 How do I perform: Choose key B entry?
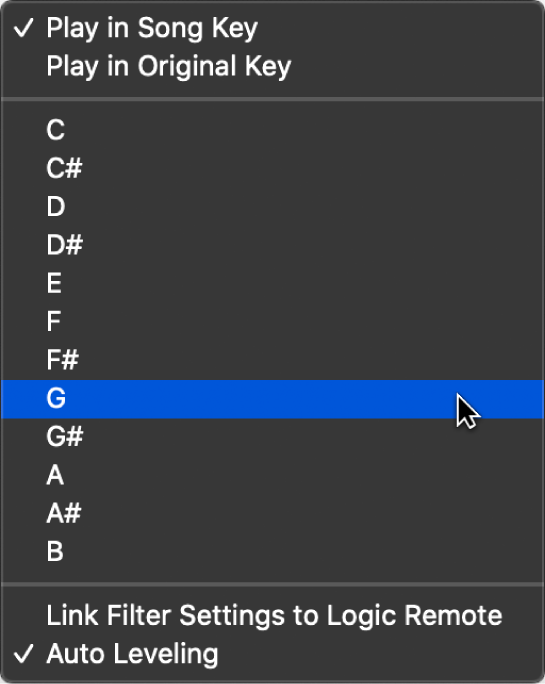pos(272,552)
